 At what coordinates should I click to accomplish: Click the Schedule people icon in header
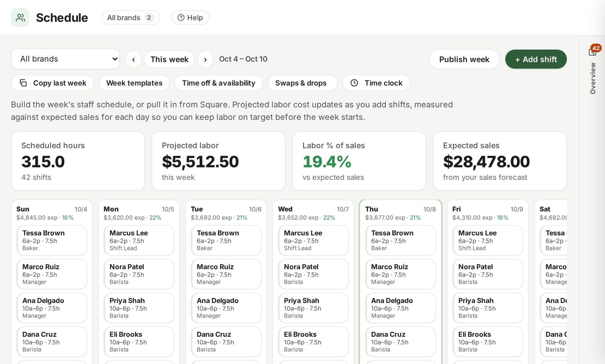[x=20, y=17]
